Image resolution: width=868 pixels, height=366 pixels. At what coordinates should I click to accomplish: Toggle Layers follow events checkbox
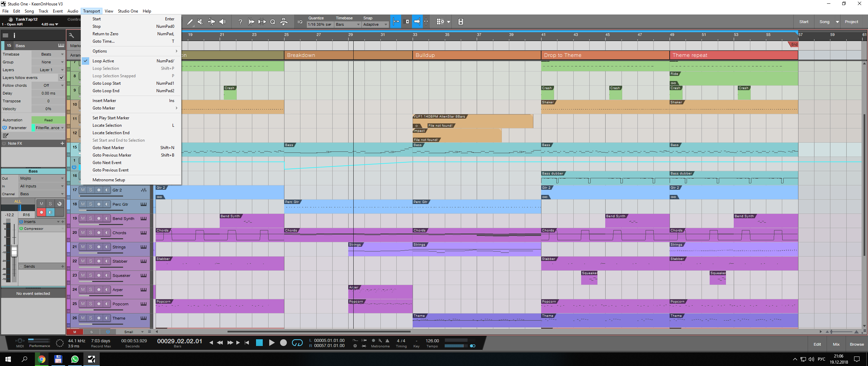click(61, 78)
